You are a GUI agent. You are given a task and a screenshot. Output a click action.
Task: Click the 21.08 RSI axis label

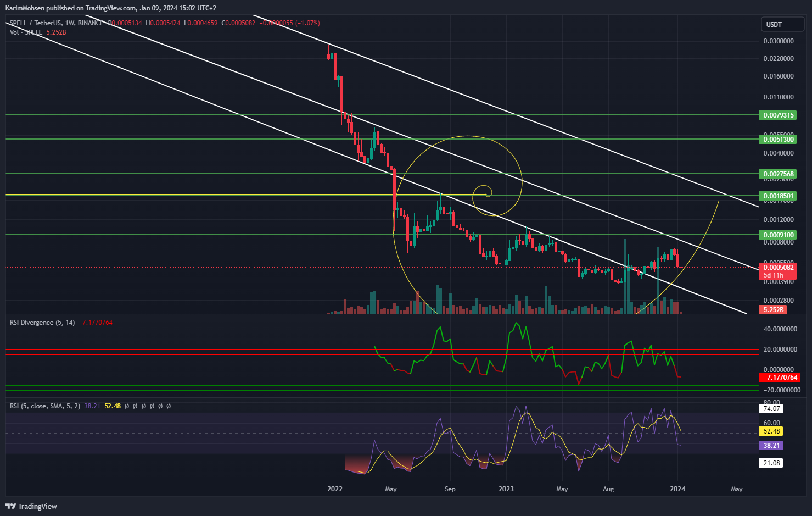click(771, 463)
